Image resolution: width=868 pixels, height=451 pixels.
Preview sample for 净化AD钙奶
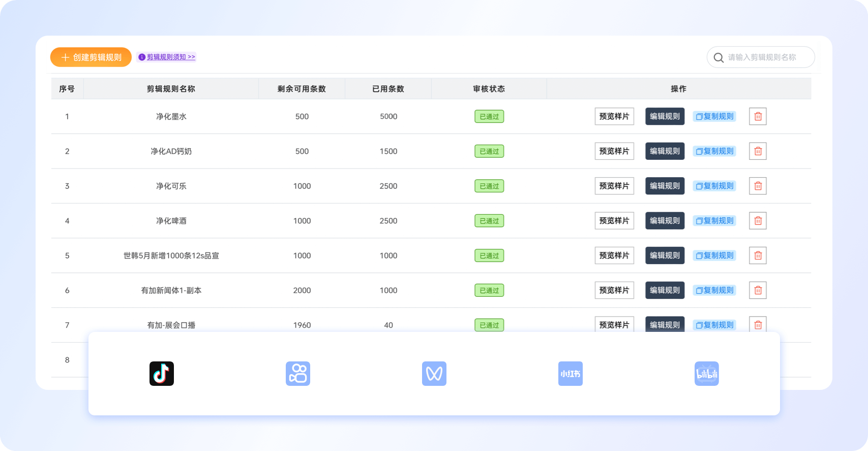614,151
